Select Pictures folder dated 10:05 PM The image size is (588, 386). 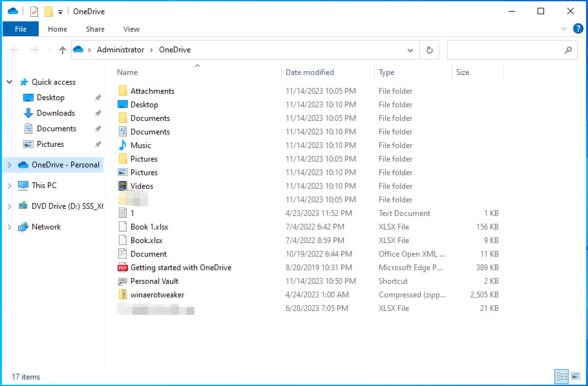[x=144, y=158]
